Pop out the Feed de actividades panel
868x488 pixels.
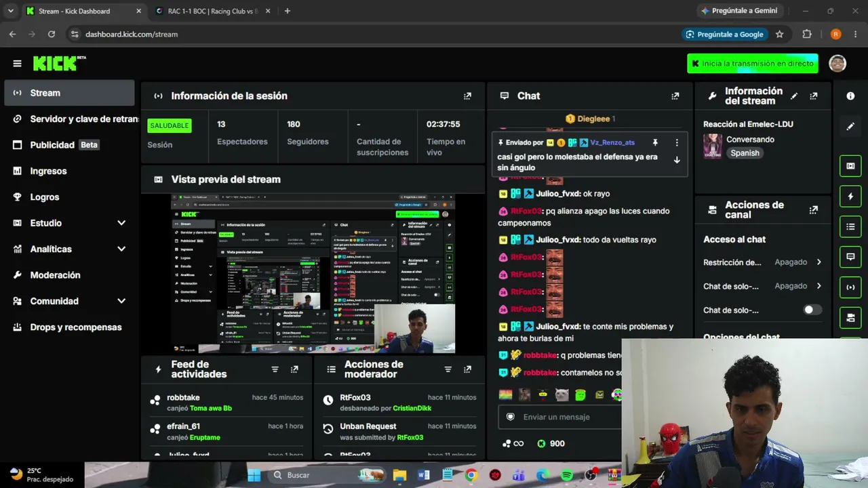(x=294, y=369)
